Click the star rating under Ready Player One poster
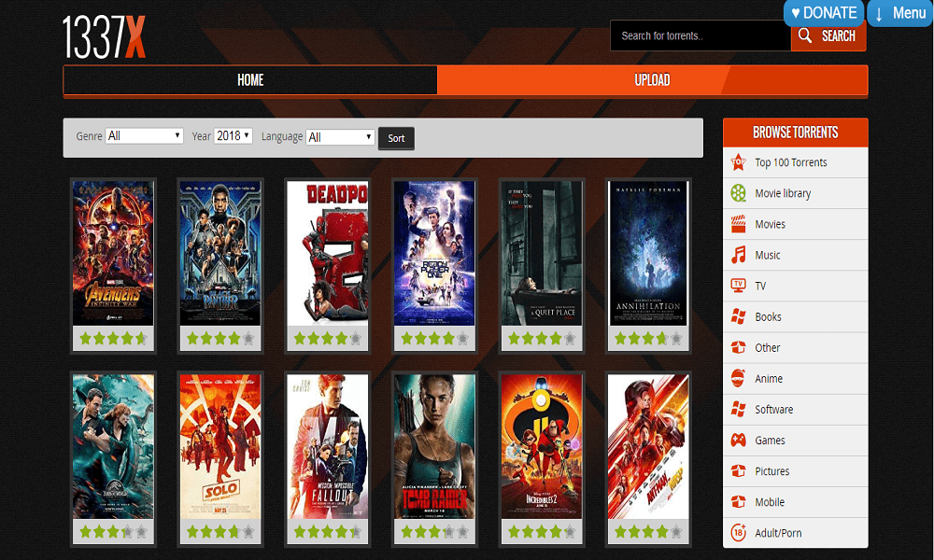This screenshot has height=560, width=934. point(434,339)
